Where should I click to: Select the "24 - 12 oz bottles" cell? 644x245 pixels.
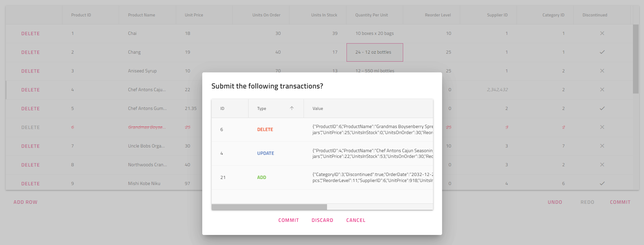374,52
